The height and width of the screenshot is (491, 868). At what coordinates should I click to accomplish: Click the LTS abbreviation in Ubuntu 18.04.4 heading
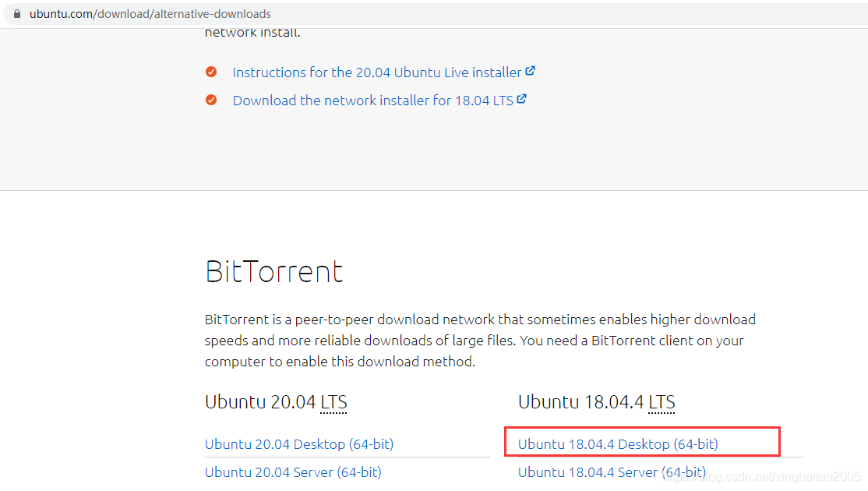pyautogui.click(x=662, y=402)
